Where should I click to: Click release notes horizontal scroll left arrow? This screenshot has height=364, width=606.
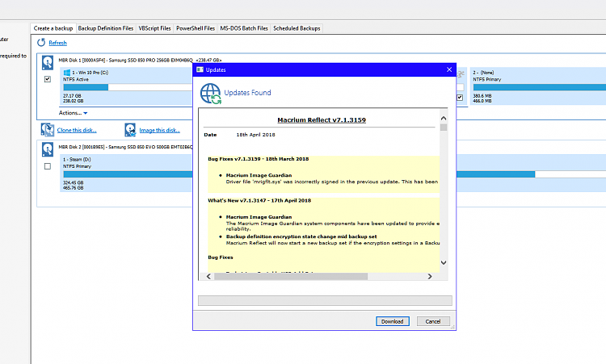coord(208,276)
